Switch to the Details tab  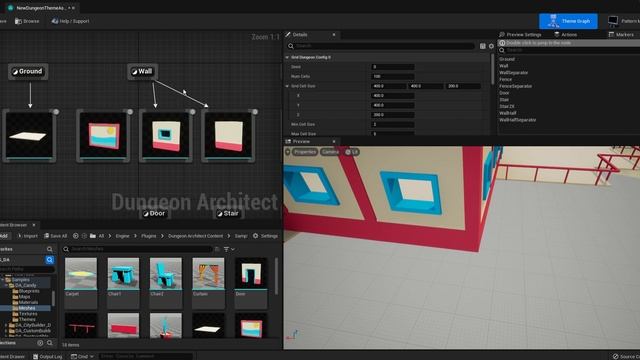[300, 35]
